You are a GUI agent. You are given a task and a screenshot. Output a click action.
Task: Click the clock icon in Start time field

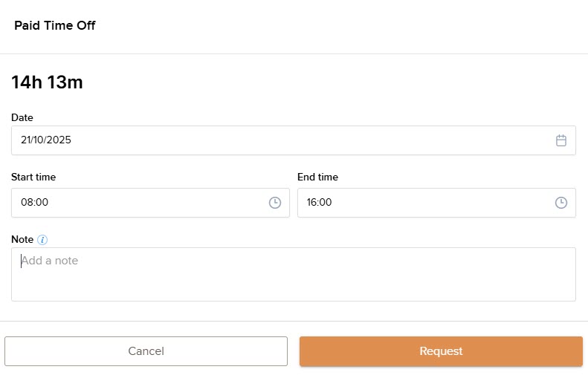275,203
